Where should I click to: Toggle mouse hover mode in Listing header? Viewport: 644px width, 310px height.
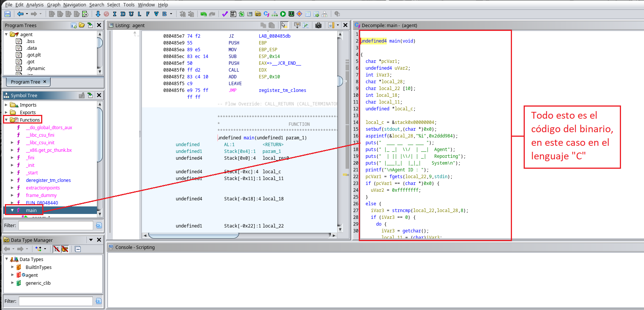(x=284, y=25)
